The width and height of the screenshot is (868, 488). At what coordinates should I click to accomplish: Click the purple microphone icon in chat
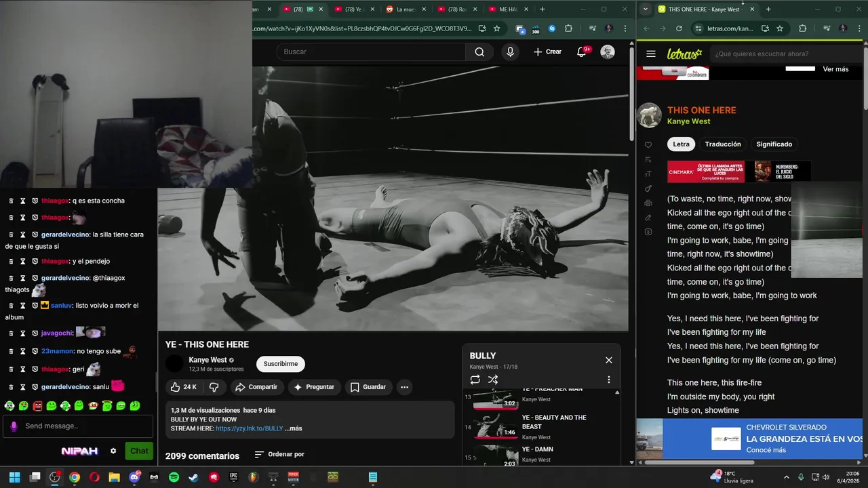(14, 426)
